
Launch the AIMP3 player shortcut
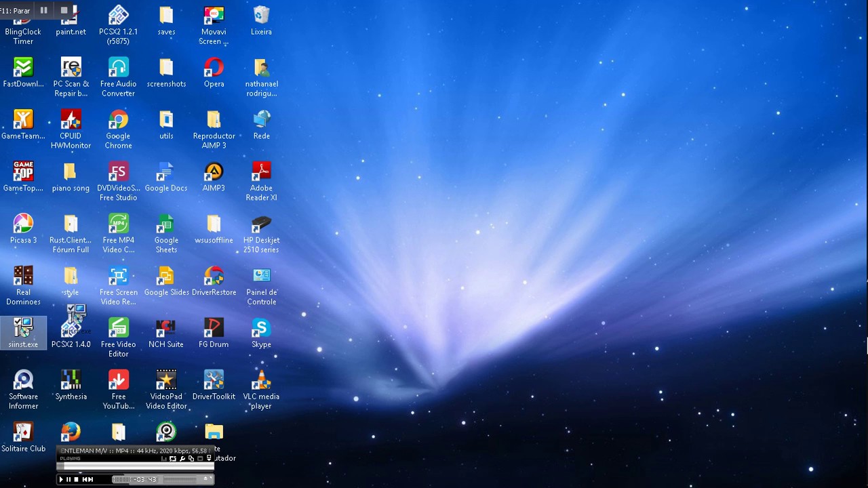point(214,177)
